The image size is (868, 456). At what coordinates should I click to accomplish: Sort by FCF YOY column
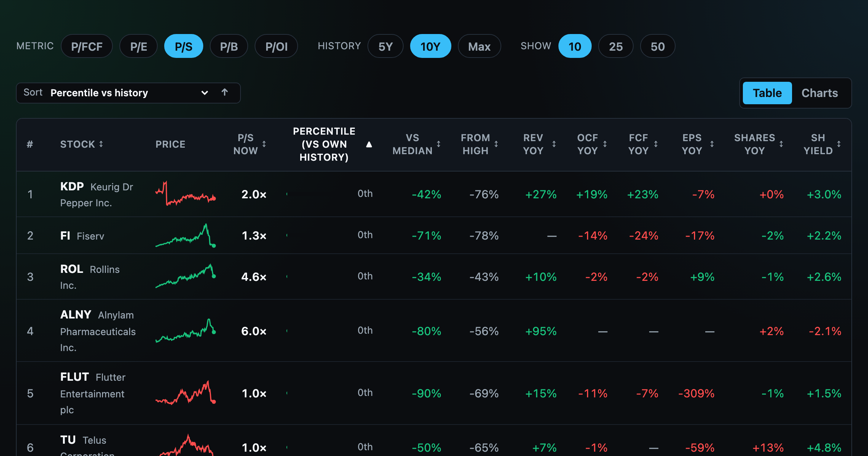click(x=643, y=144)
